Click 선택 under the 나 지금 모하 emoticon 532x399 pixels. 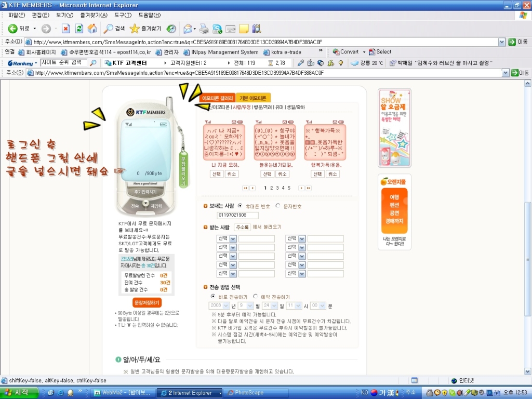217,174
